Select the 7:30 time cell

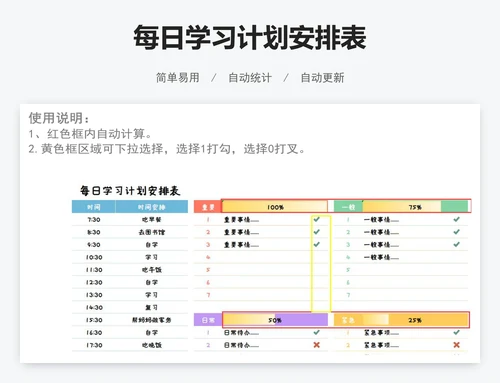[94, 220]
